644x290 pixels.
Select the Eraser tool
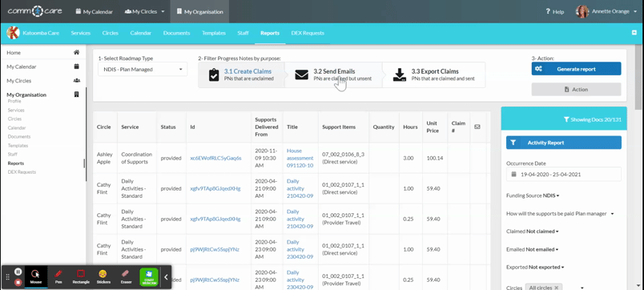coord(126,277)
